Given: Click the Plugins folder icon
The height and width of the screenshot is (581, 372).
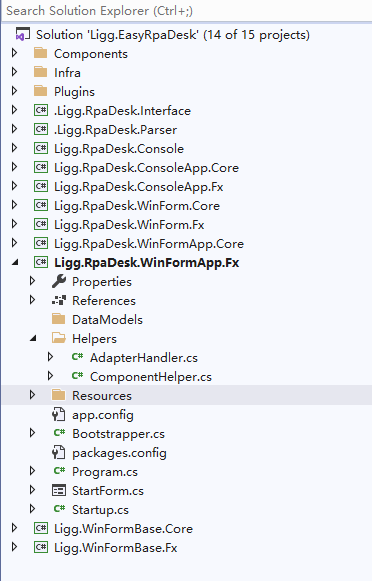Looking at the screenshot, I should click(40, 91).
